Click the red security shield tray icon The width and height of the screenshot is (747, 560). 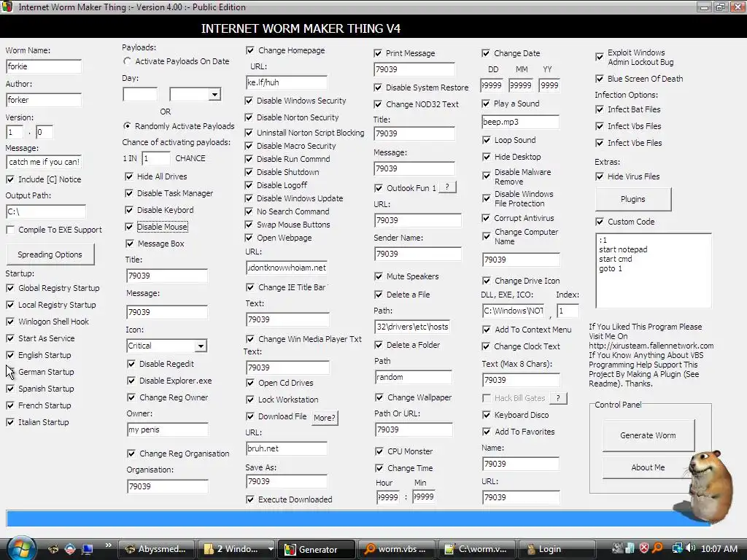coord(644,548)
